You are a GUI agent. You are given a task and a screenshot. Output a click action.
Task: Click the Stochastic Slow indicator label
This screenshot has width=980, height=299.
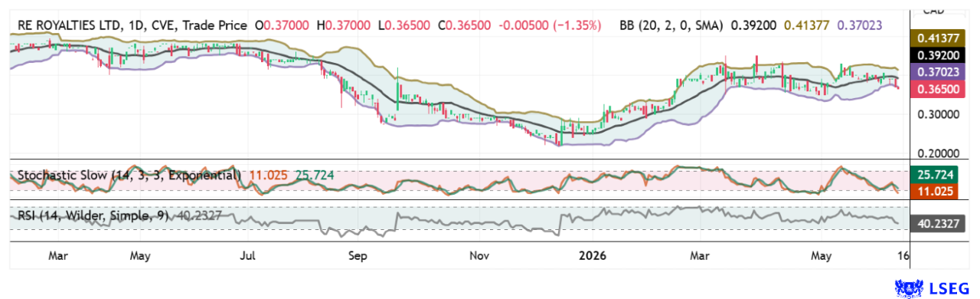click(129, 176)
